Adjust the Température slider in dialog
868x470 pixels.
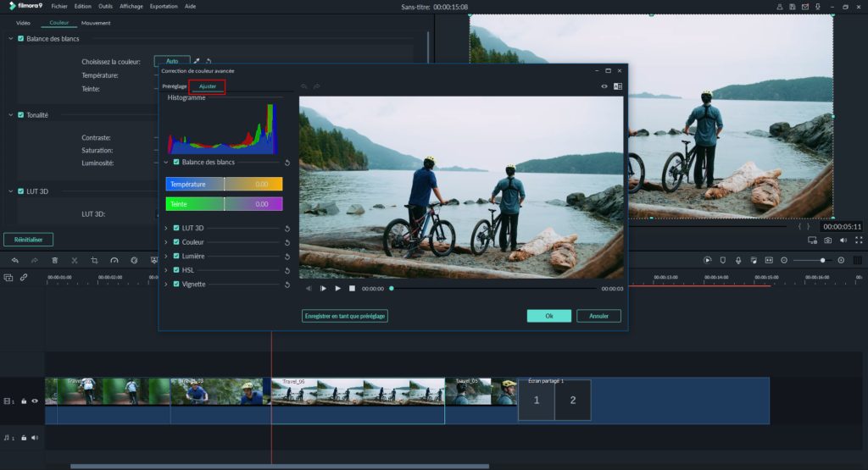pyautogui.click(x=224, y=184)
